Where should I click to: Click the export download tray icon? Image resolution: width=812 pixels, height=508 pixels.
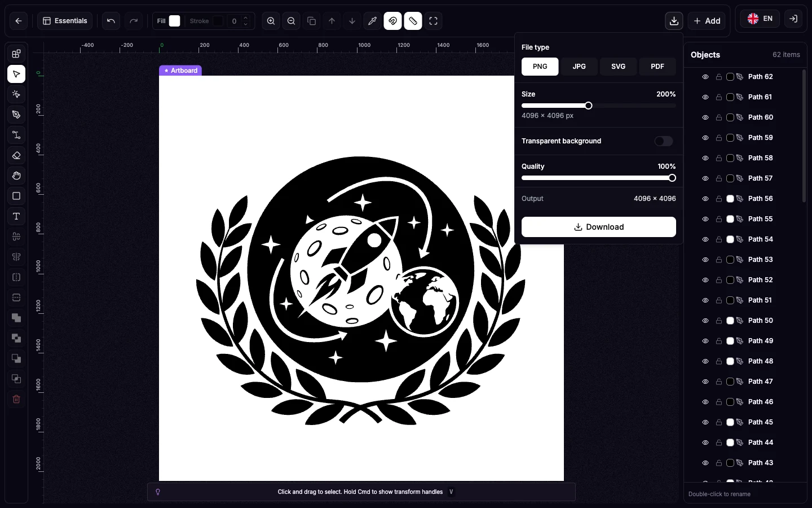tap(674, 21)
